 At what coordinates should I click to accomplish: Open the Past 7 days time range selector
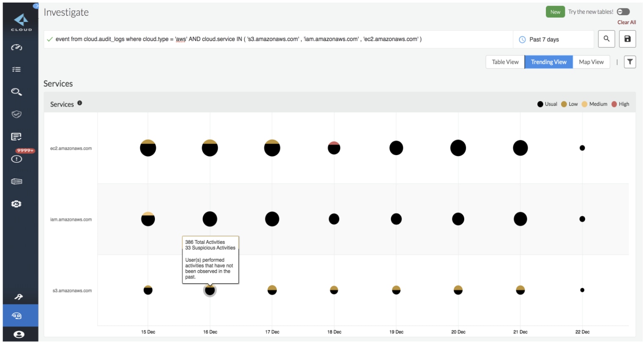point(553,39)
